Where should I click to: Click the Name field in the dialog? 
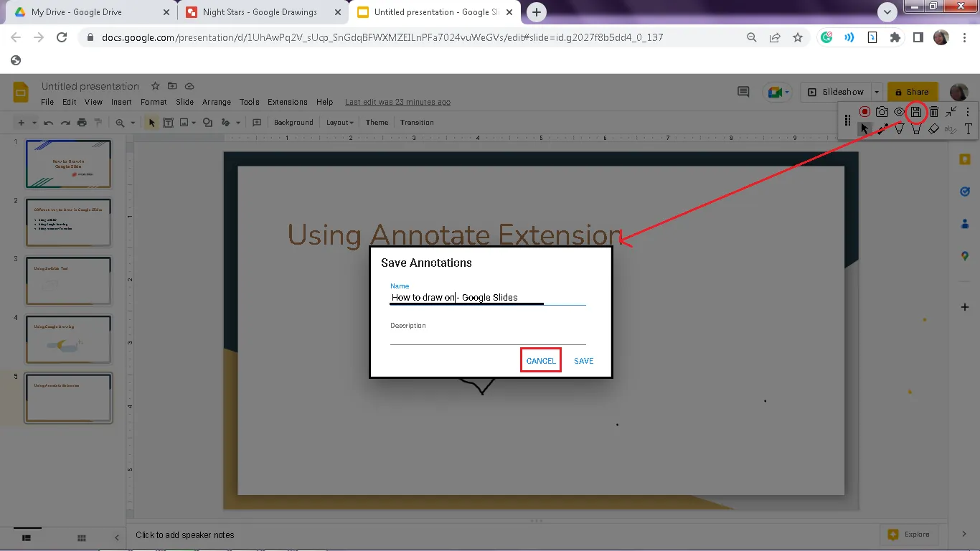(488, 298)
